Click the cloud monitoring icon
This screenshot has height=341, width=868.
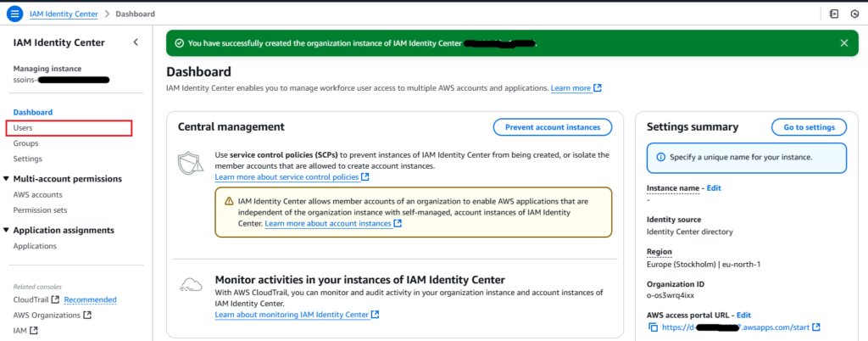(x=189, y=285)
